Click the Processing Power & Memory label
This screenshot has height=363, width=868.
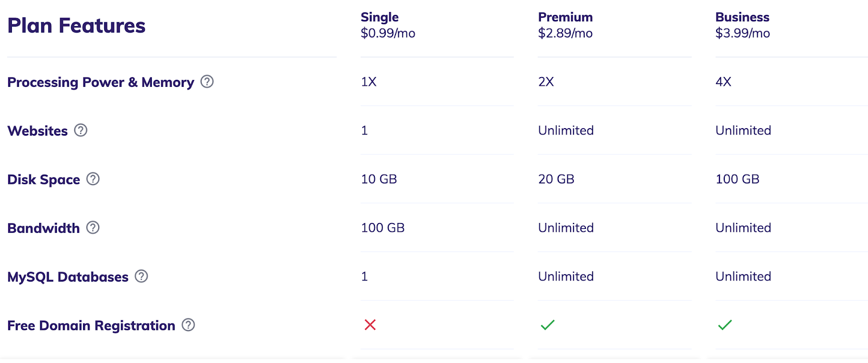[x=100, y=82]
